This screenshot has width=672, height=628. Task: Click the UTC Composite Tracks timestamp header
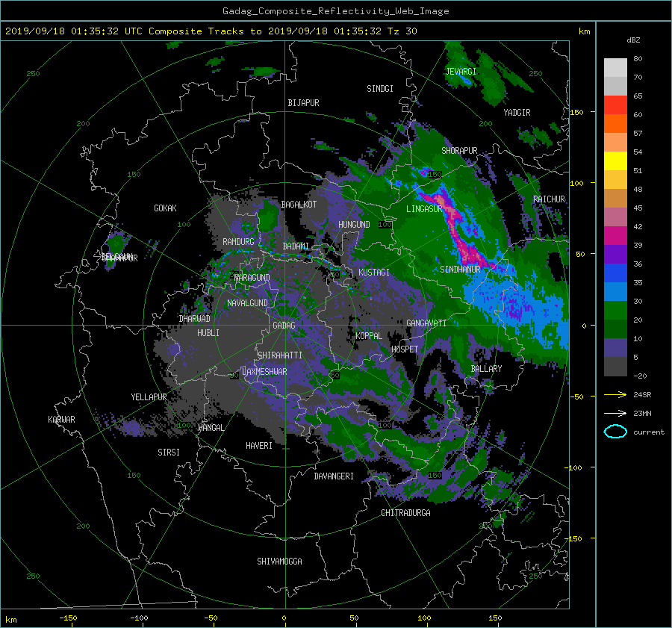coord(211,31)
